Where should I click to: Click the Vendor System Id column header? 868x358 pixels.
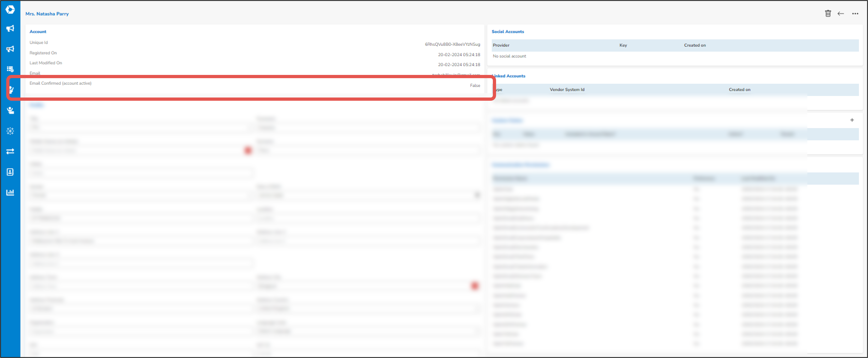coord(567,90)
